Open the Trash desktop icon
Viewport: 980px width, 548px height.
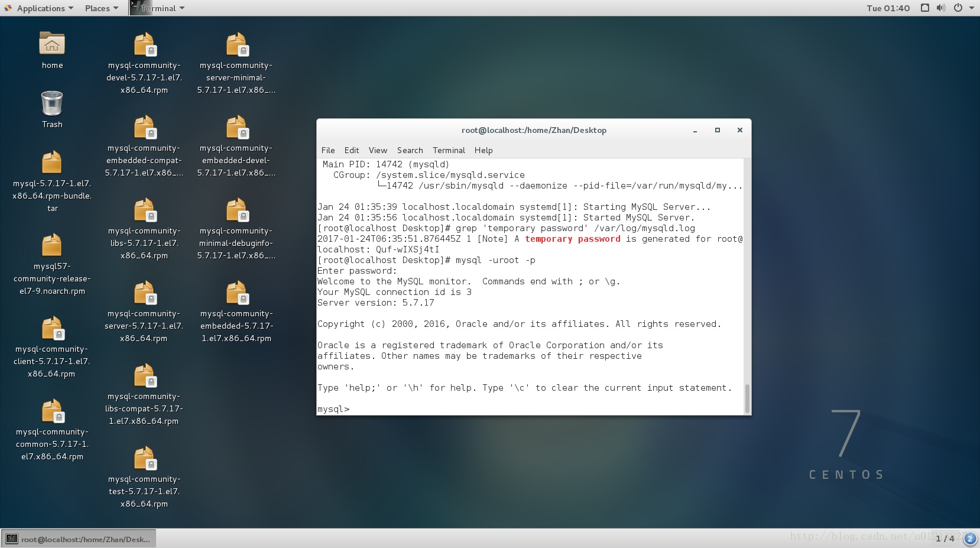tap(52, 103)
